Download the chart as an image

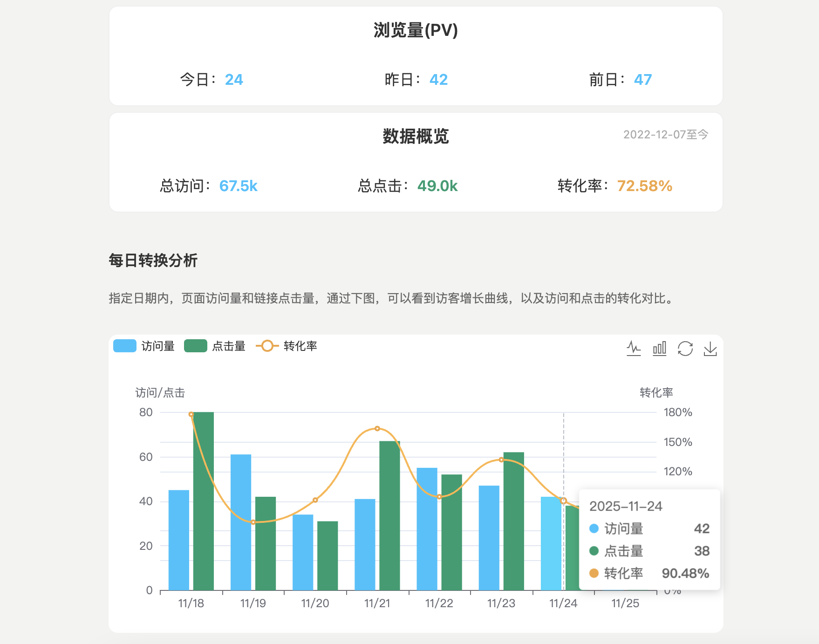click(710, 349)
